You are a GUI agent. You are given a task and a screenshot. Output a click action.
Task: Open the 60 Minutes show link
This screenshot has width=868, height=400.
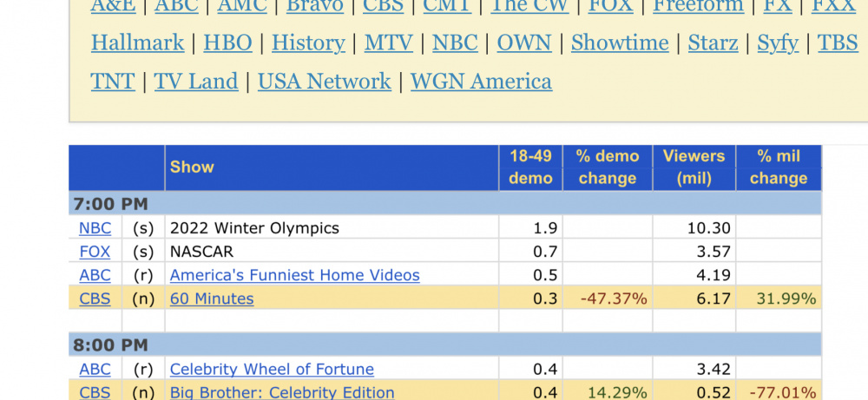(x=212, y=298)
